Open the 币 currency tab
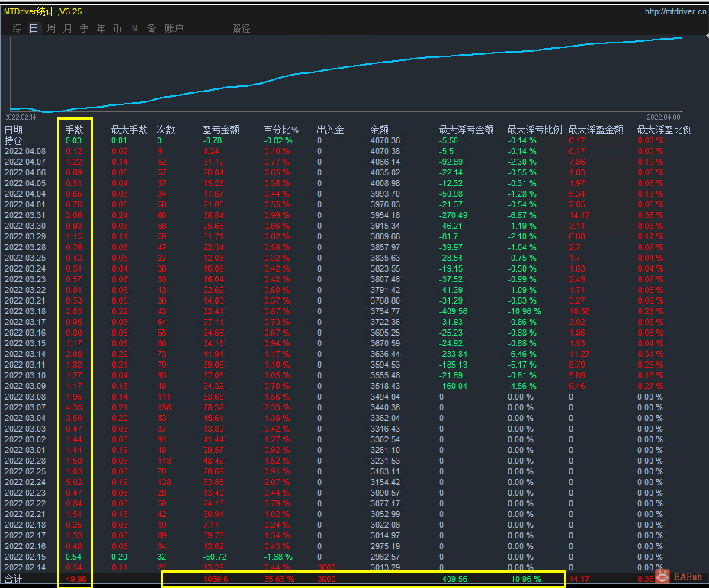Image resolution: width=709 pixels, height=588 pixels. [117, 28]
